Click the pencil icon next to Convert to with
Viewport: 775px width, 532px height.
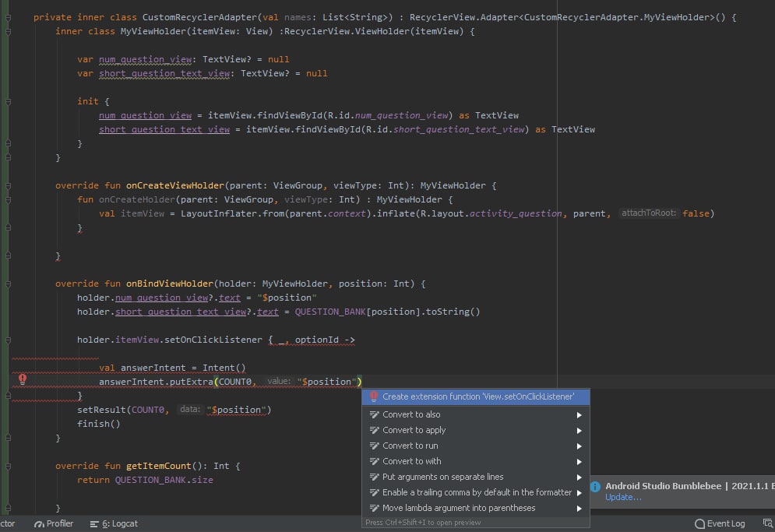(374, 461)
